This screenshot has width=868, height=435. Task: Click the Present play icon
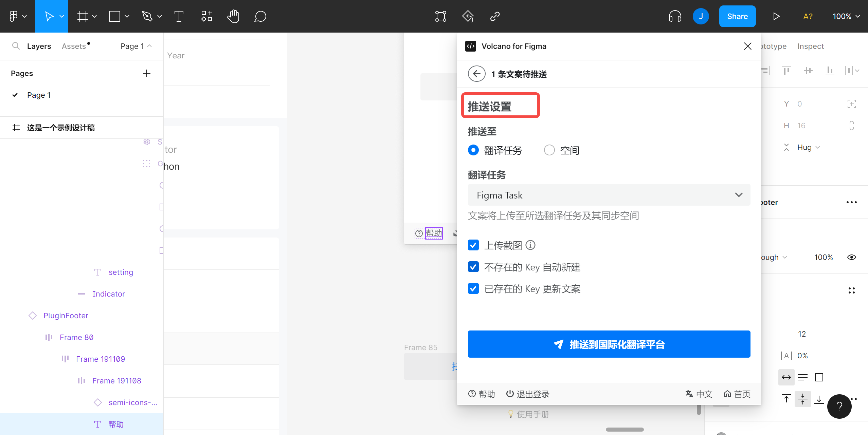pyautogui.click(x=776, y=16)
